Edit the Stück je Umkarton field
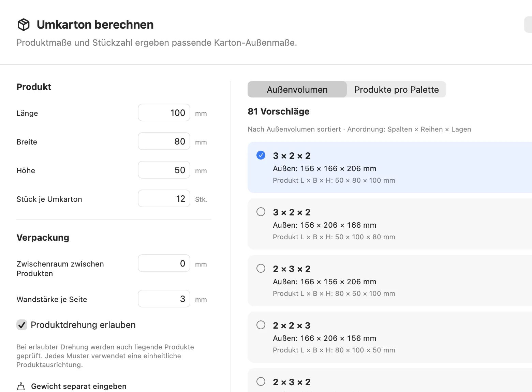The width and height of the screenshot is (532, 392). [x=164, y=198]
